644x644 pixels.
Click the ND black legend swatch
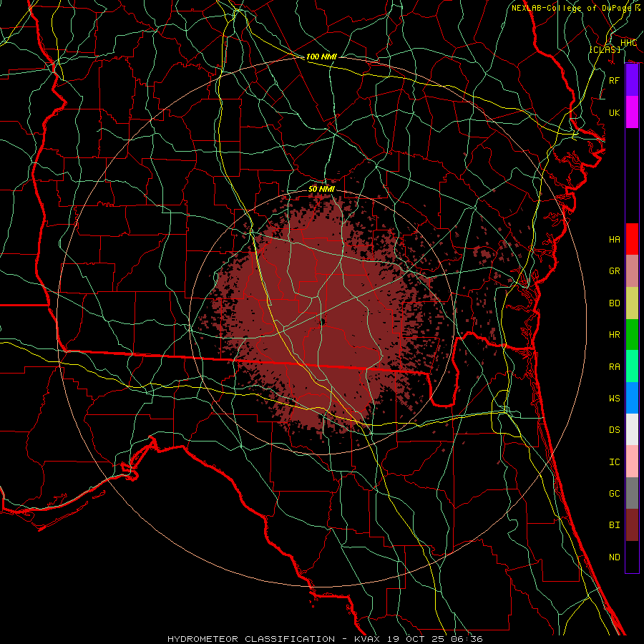point(632,557)
